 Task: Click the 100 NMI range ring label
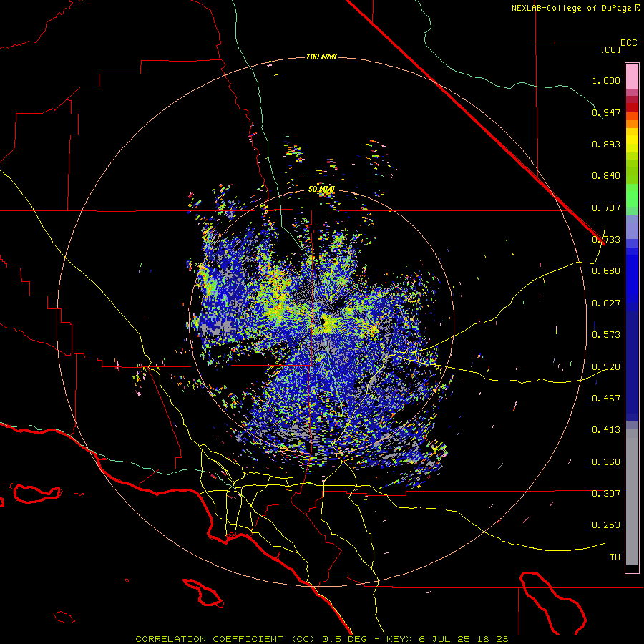pos(321,57)
